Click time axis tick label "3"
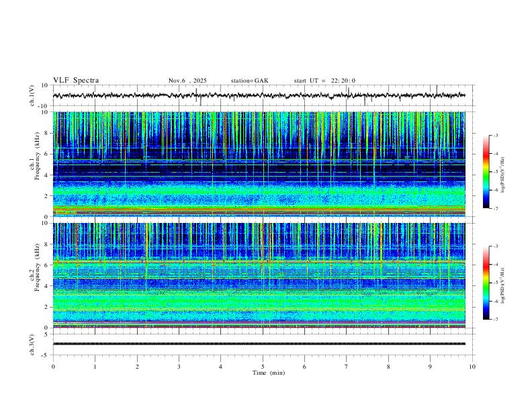 [x=179, y=367]
